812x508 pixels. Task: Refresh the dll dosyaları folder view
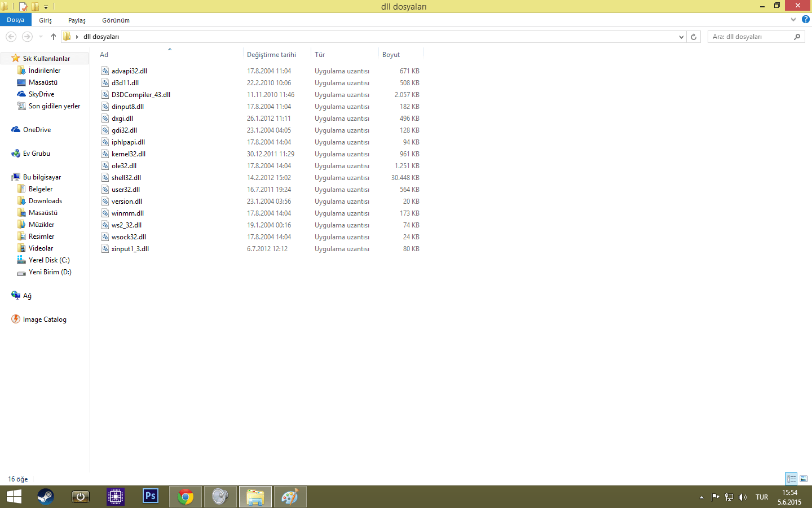click(694, 37)
